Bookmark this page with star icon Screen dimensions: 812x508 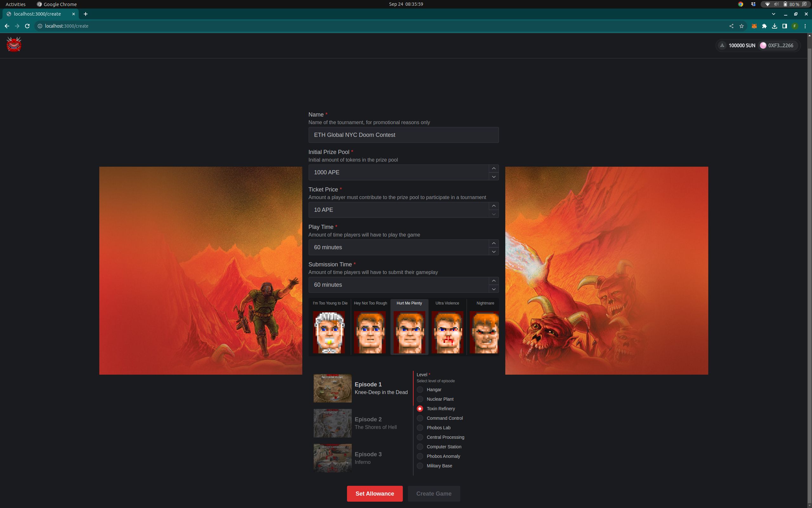[x=742, y=26]
